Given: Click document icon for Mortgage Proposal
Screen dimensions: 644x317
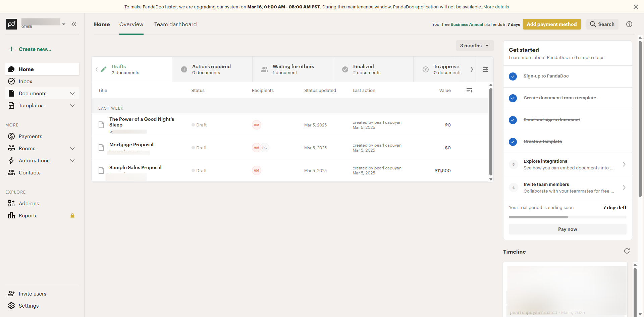Looking at the screenshot, I should pyautogui.click(x=101, y=148).
